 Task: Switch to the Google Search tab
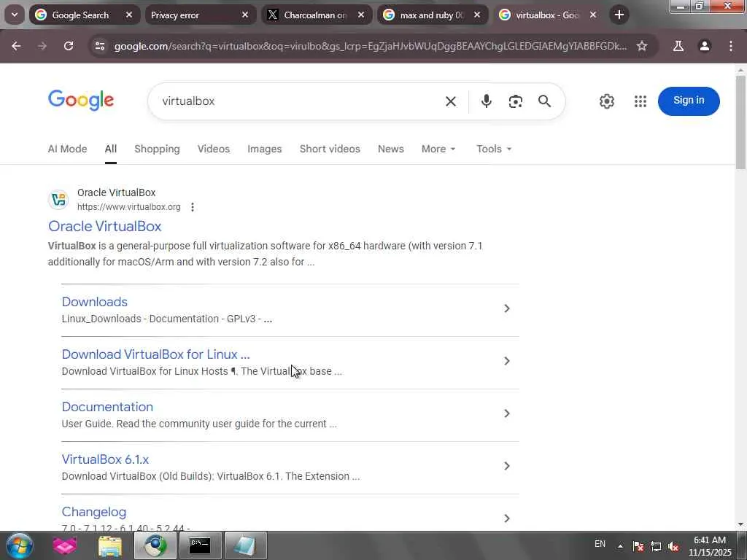coord(84,15)
